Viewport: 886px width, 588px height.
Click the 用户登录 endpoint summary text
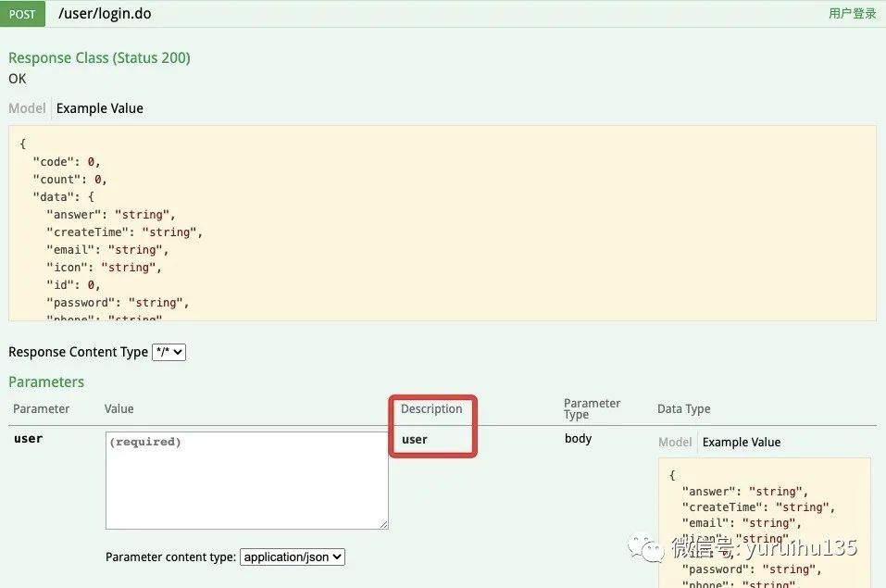(x=852, y=14)
